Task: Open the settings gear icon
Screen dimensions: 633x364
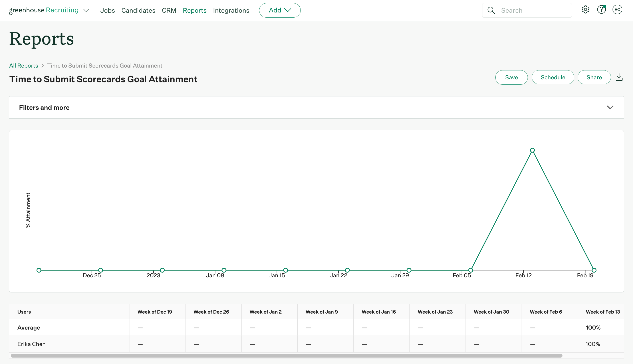Action: point(585,10)
